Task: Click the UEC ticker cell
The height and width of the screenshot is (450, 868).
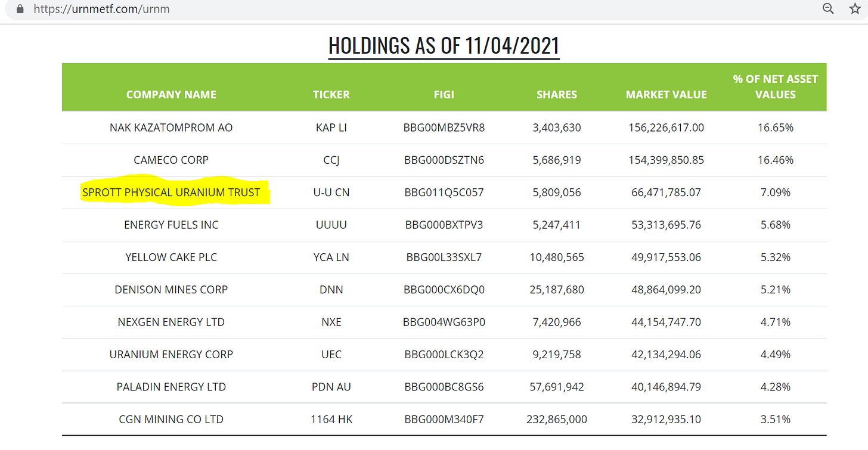Action: 331,354
